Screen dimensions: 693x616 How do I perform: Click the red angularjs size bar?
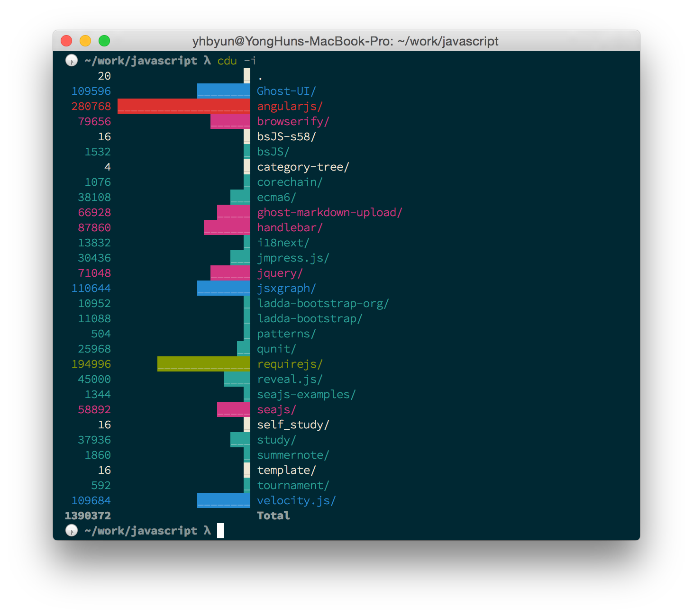184,106
